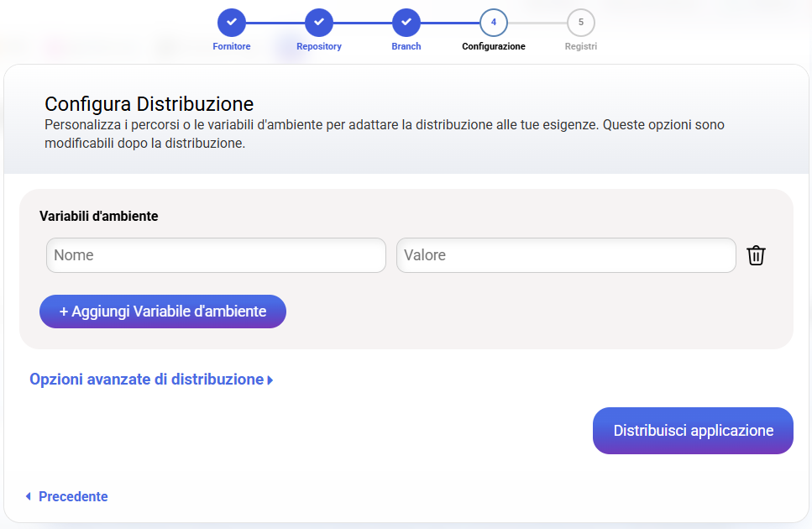Focus the Valore input field
Image resolution: width=812 pixels, height=529 pixels.
[566, 255]
